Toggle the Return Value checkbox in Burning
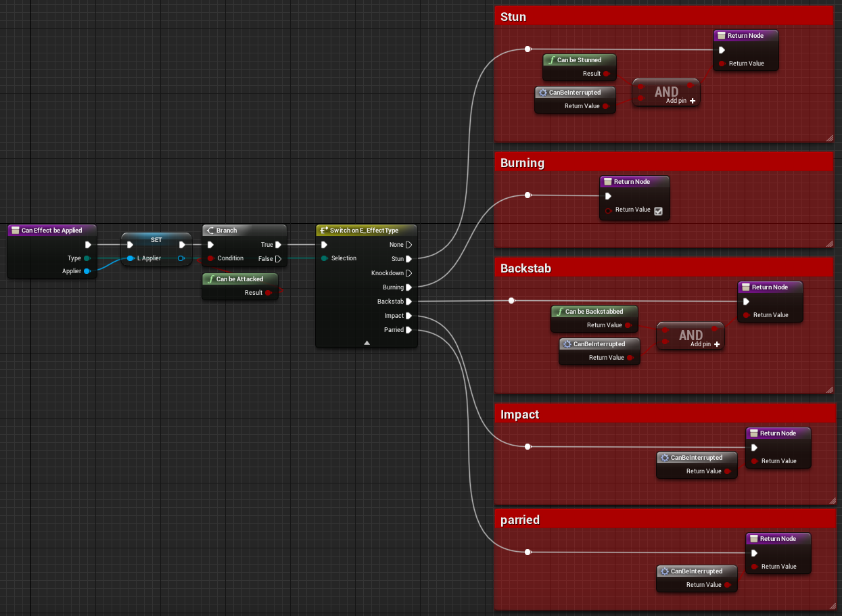This screenshot has height=616, width=842. (658, 211)
